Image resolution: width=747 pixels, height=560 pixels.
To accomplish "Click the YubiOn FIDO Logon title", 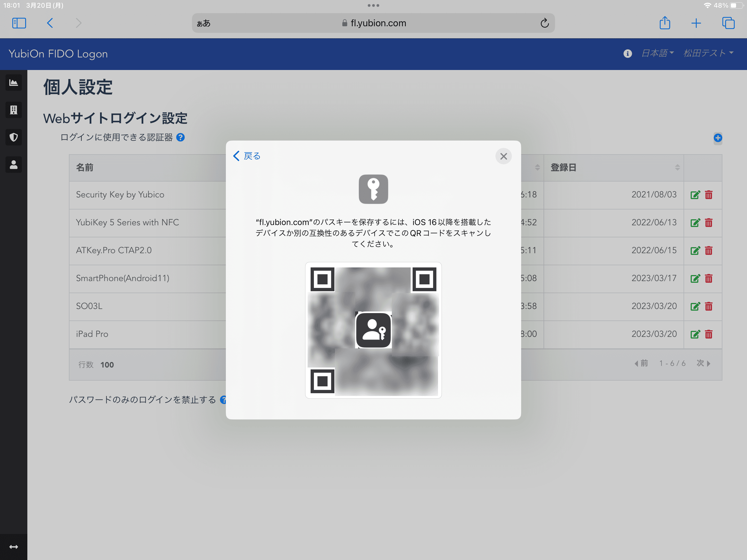I will (x=58, y=54).
